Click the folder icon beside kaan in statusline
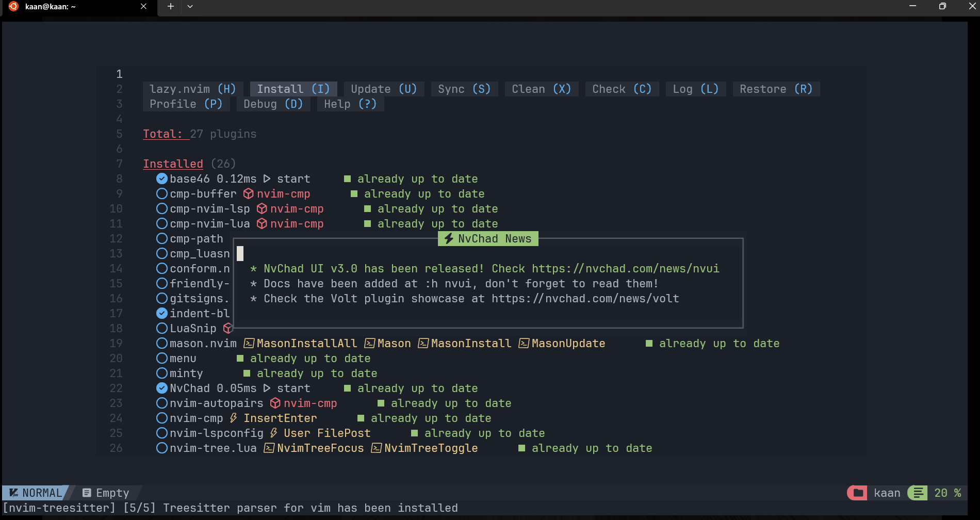 (x=858, y=493)
